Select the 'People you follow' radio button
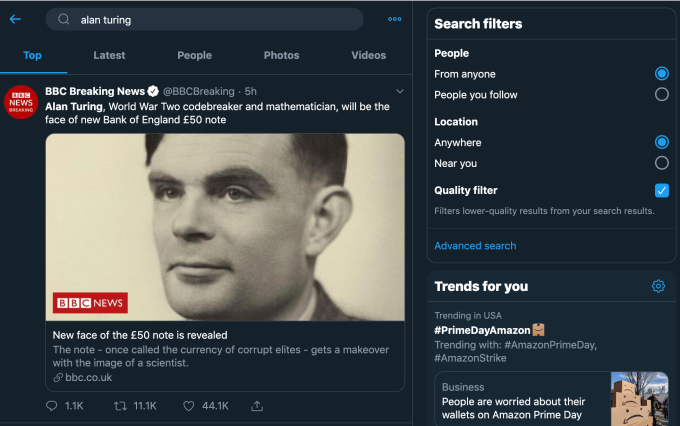The height and width of the screenshot is (426, 680). (x=661, y=94)
